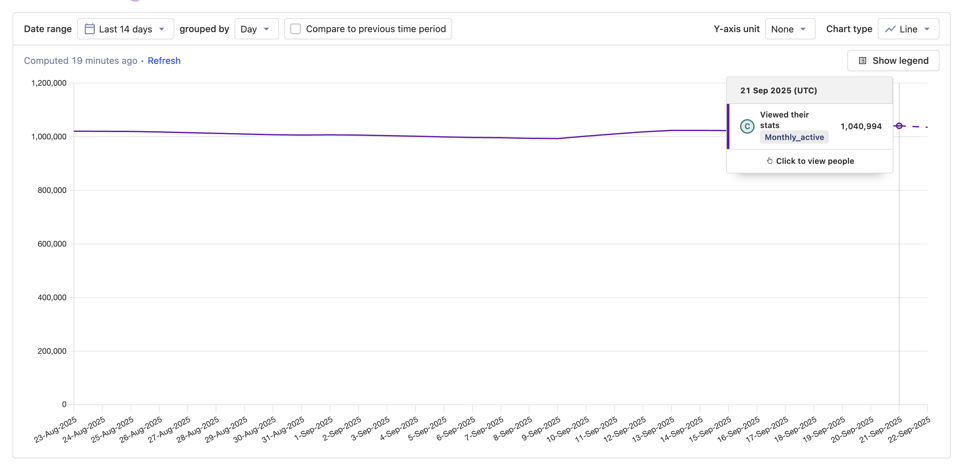Click the line chart icon beside Line
This screenshot has width=960, height=466.
[890, 29]
